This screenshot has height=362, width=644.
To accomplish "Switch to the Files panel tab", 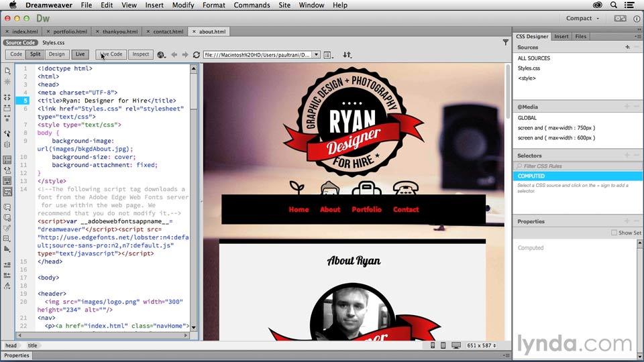I will coord(581,36).
